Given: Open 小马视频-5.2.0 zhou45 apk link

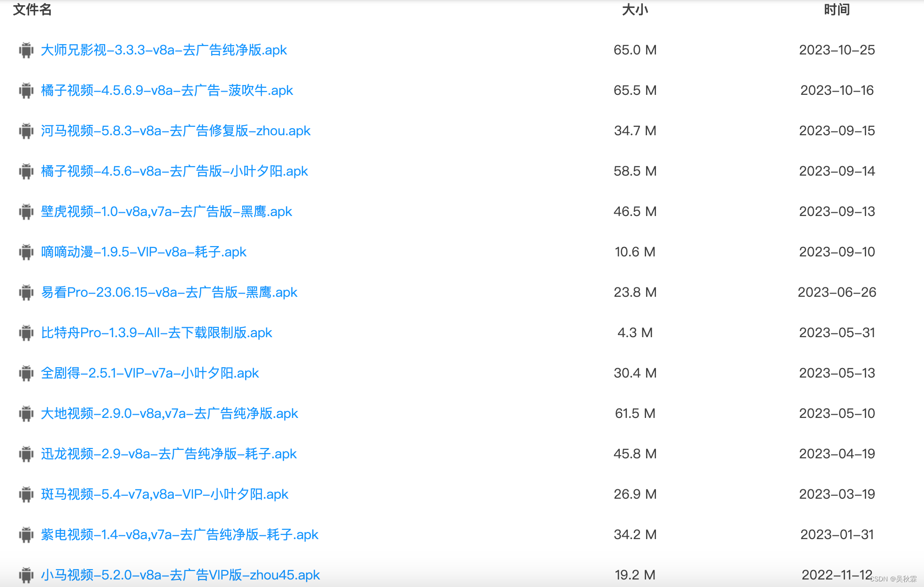Looking at the screenshot, I should click(180, 575).
